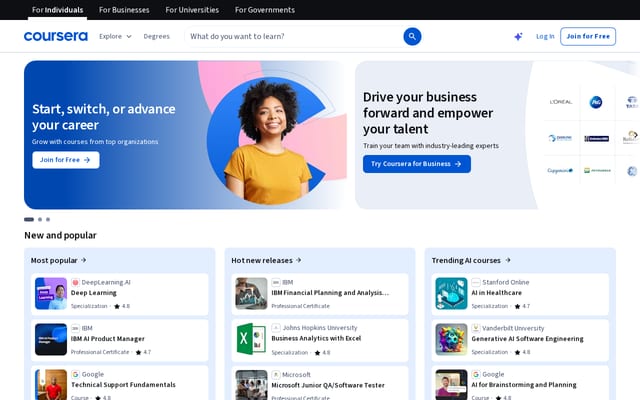Click the L'Oréal company logo

[561, 102]
